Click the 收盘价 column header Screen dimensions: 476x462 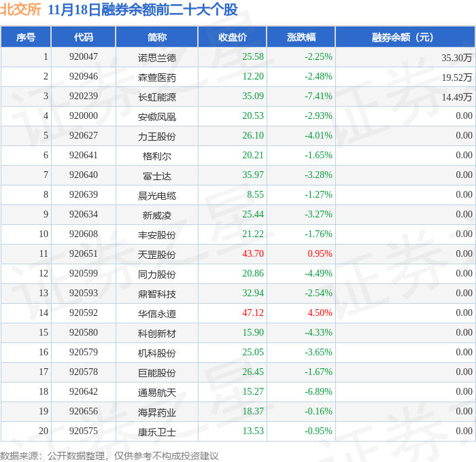tap(233, 37)
